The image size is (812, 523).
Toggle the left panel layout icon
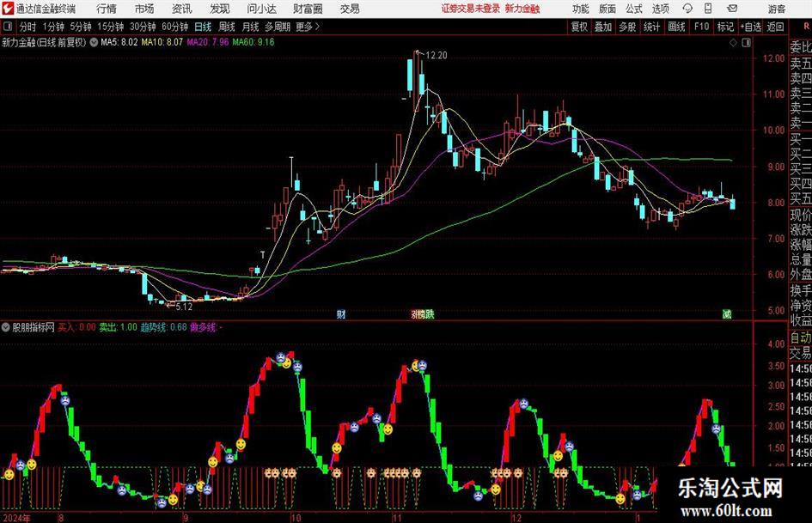[7, 27]
